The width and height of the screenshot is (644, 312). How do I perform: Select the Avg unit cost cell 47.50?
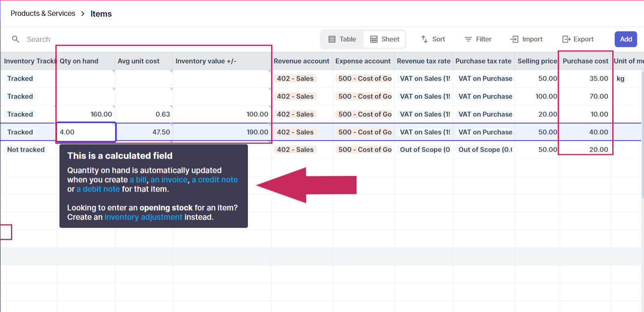click(x=144, y=132)
